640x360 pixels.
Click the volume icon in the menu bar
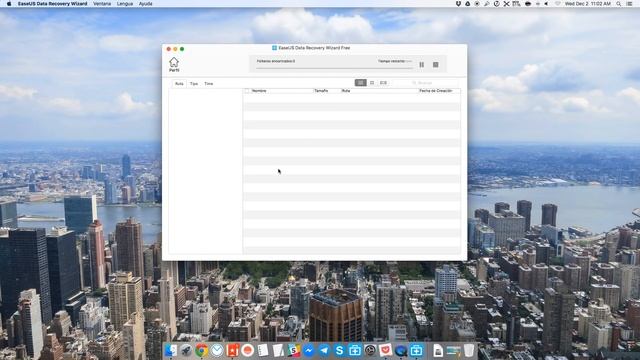[546, 4]
